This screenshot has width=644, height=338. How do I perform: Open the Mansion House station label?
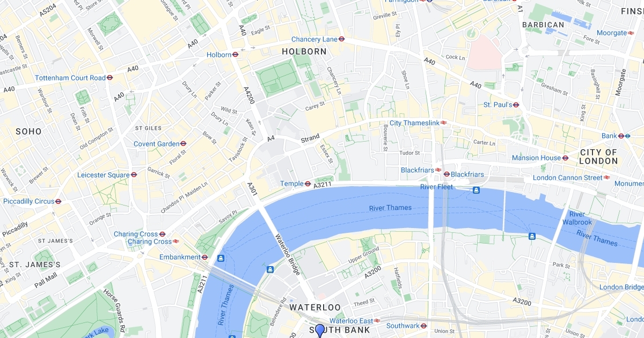click(536, 158)
